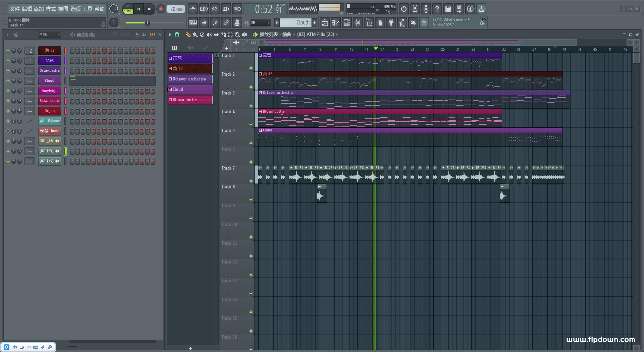Open the mixer window
The height and width of the screenshot is (352, 644).
(358, 23)
